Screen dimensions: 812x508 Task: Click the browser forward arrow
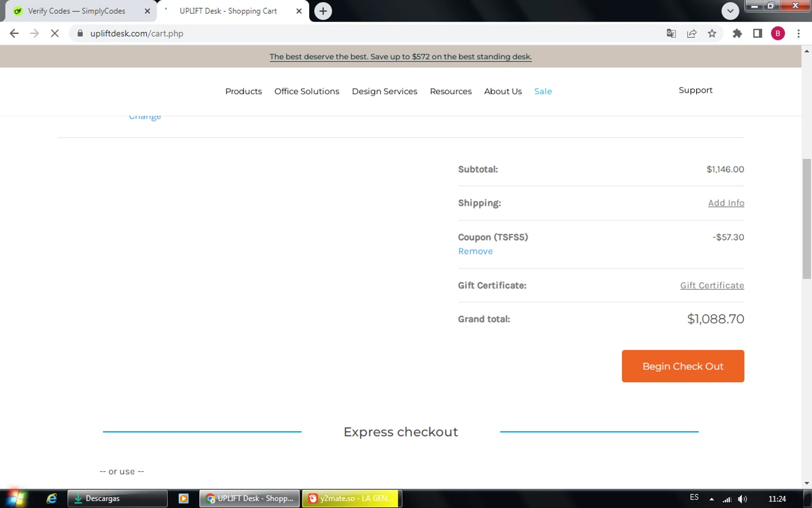(35, 34)
